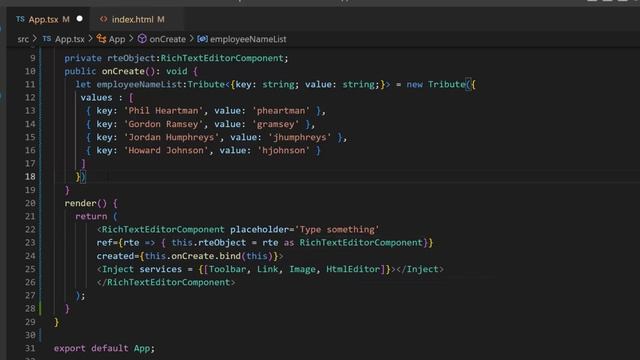Click the class icon next to App breadcrumb
Viewport: 640px width, 360px height.
(x=101, y=39)
